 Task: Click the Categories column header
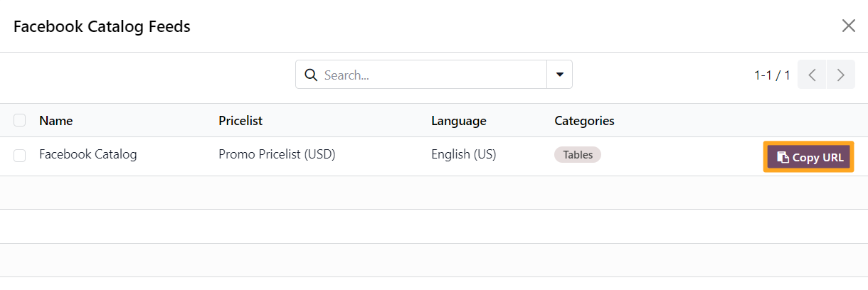[x=585, y=121]
